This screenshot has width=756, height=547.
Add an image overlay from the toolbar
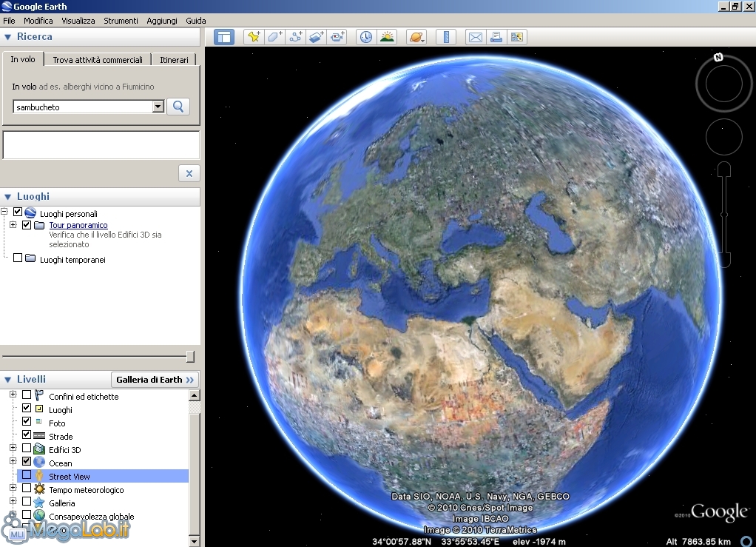click(317, 37)
